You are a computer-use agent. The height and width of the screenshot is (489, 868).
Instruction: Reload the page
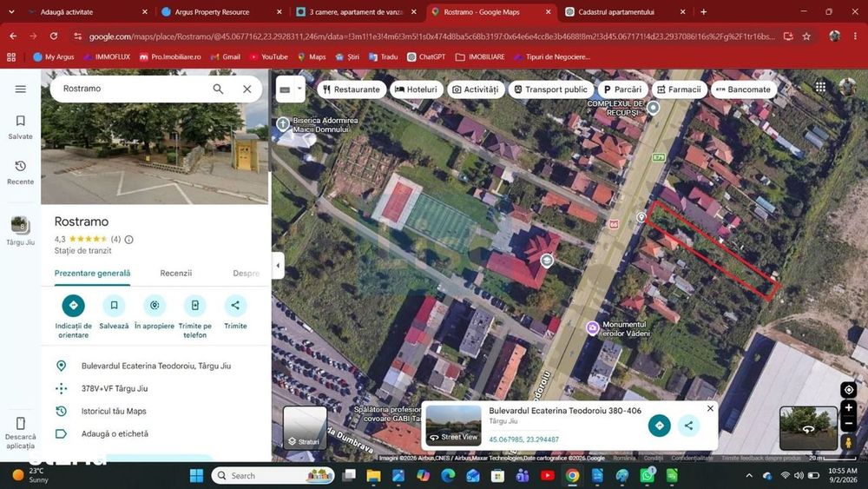click(54, 36)
